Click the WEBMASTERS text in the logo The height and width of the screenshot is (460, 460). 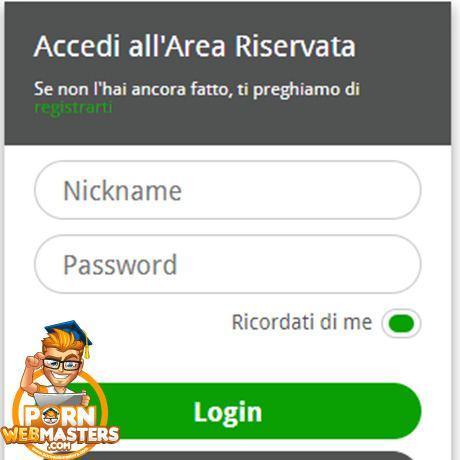tap(60, 435)
